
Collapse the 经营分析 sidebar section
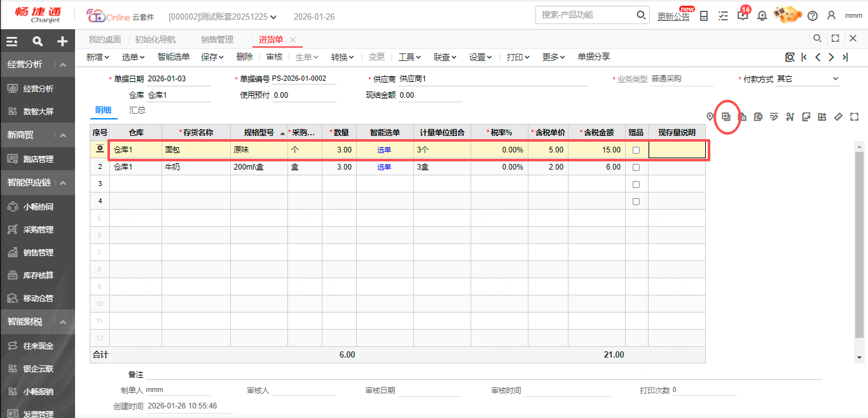point(63,65)
